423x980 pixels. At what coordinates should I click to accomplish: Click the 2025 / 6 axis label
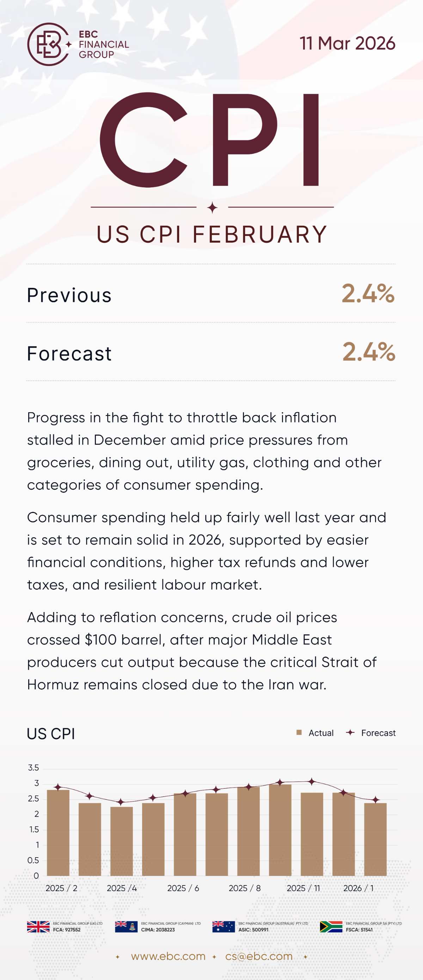[x=183, y=888]
